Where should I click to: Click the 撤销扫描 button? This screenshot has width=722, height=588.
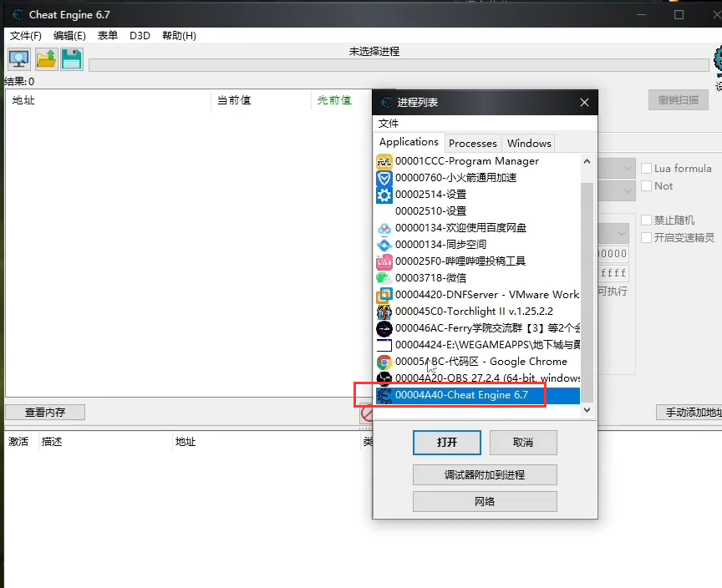(x=679, y=100)
